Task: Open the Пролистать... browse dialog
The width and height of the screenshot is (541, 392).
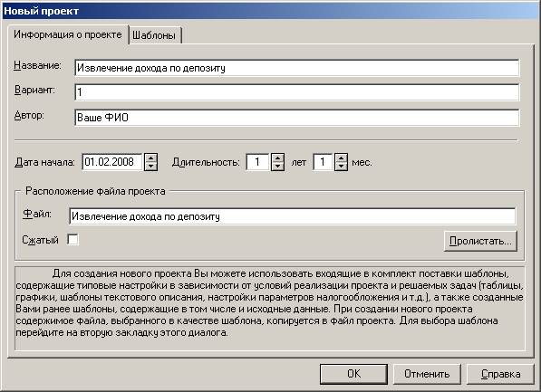Action: (x=480, y=241)
